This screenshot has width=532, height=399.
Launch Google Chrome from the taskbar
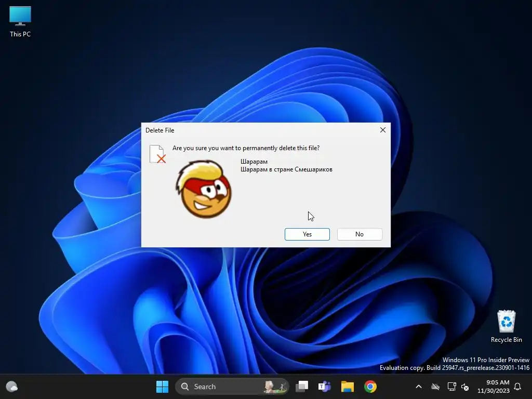pyautogui.click(x=370, y=387)
